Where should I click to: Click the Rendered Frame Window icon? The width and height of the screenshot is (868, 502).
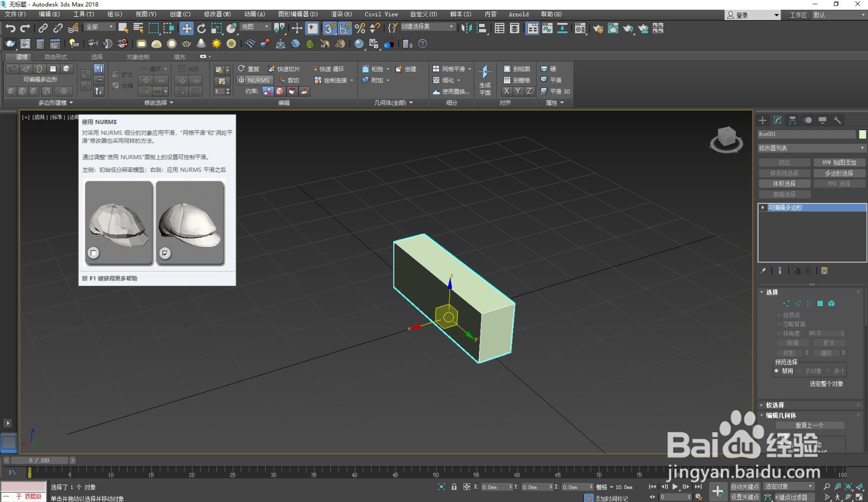coord(613,28)
